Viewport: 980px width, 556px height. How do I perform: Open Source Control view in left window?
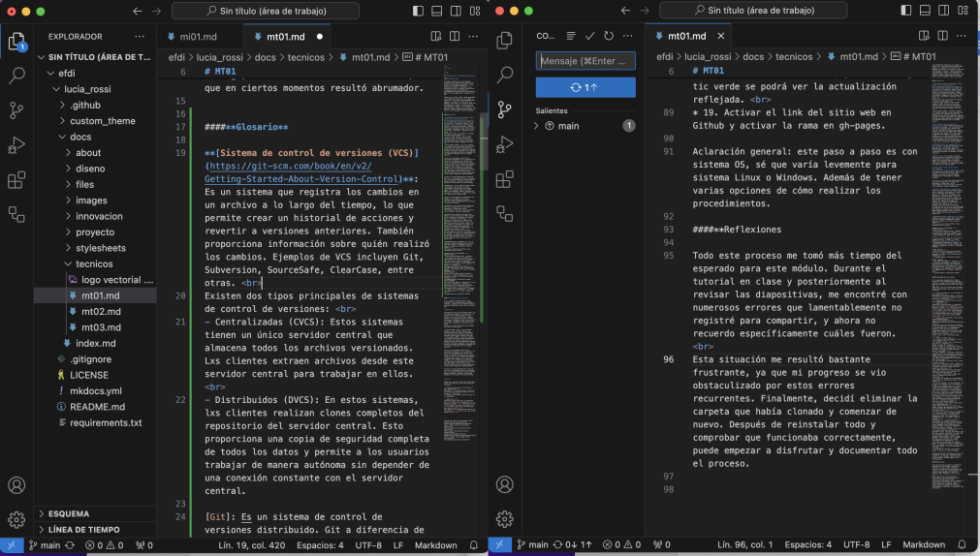pyautogui.click(x=16, y=109)
